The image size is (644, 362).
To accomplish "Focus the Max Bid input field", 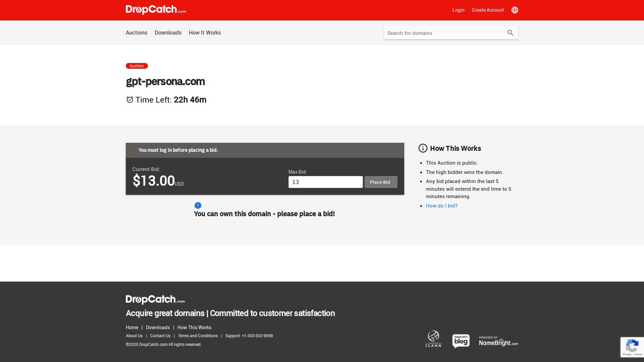I will click(325, 182).
